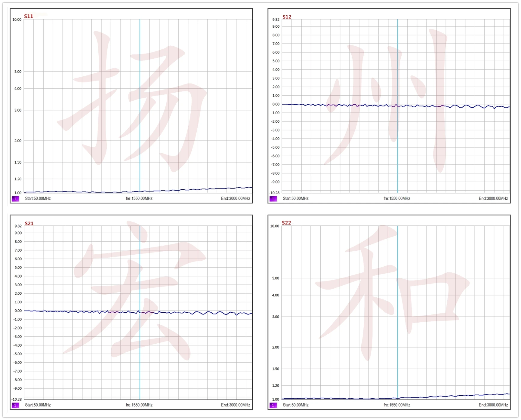Select the S11 chart title
Screen dimensions: 521x420
pyautogui.click(x=29, y=16)
